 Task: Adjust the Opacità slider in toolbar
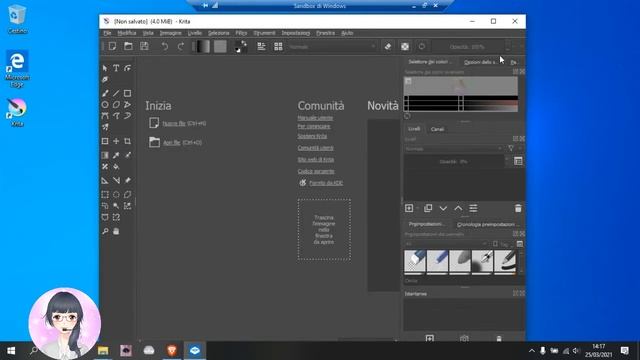tap(467, 47)
